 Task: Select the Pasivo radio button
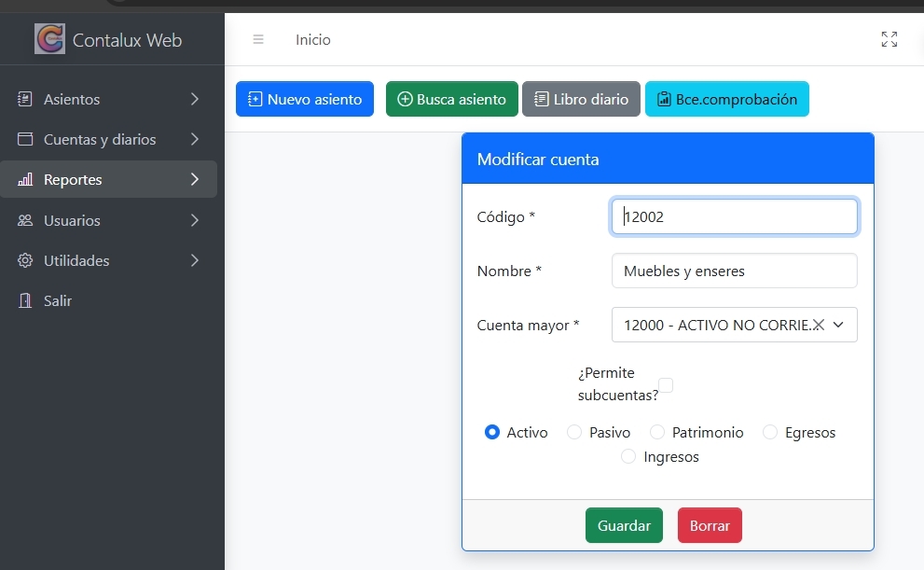coord(574,433)
